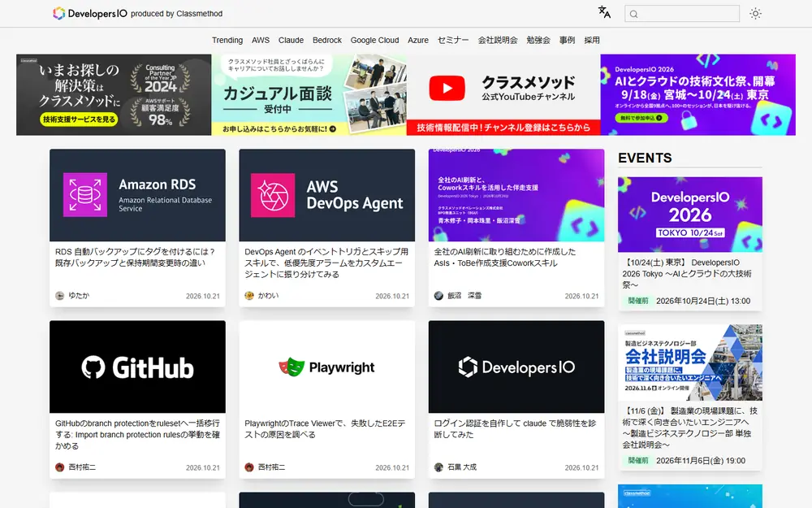The height and width of the screenshot is (508, 812).
Task: Open the Amazon RDS article thumbnail
Action: (x=138, y=195)
